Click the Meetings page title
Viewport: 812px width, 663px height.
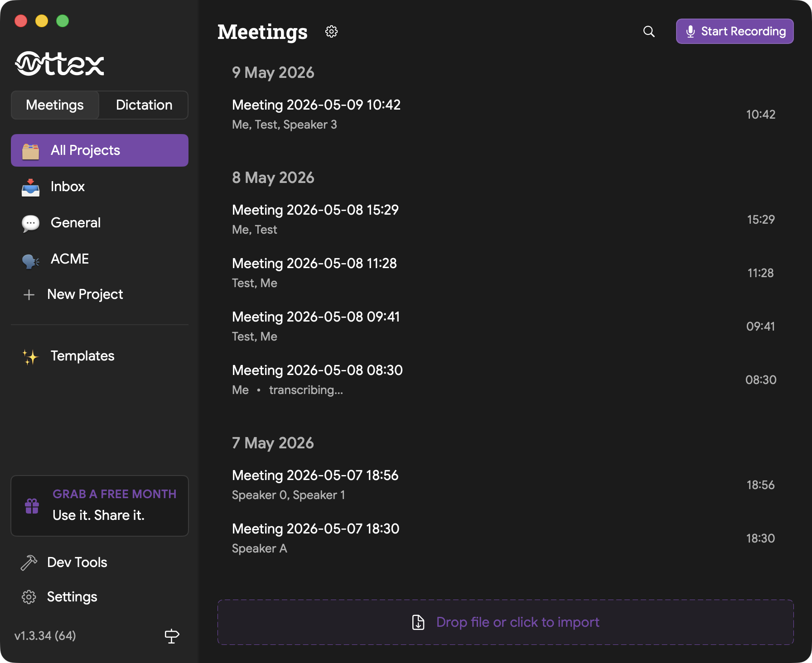coord(262,31)
